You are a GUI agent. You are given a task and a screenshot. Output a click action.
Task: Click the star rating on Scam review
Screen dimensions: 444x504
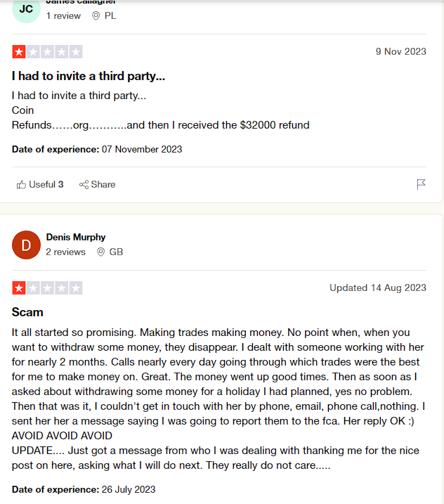point(47,288)
